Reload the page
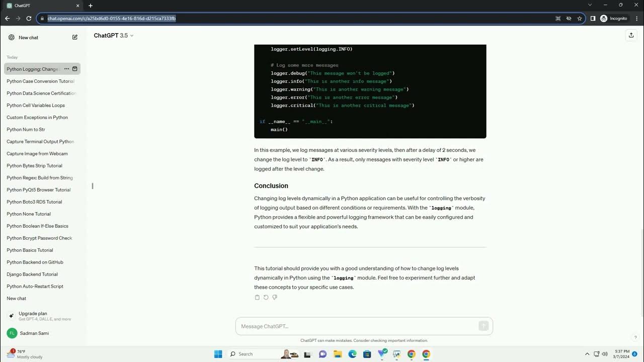 [29, 18]
